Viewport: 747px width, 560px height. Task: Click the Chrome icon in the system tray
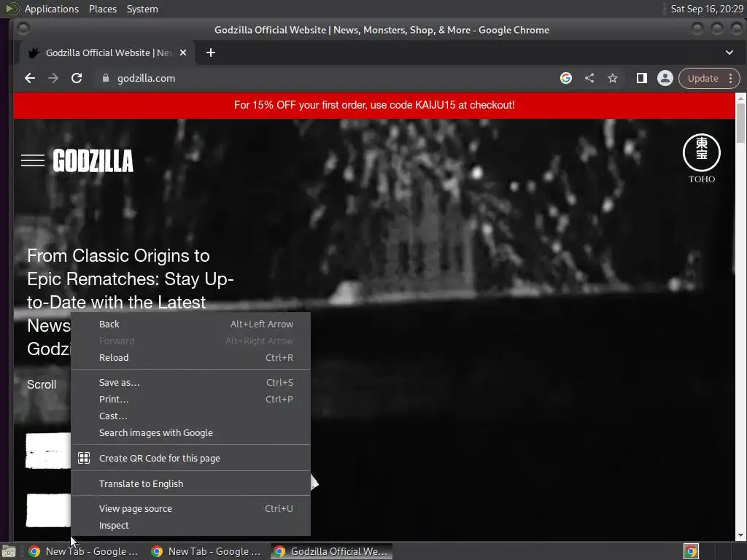(691, 551)
